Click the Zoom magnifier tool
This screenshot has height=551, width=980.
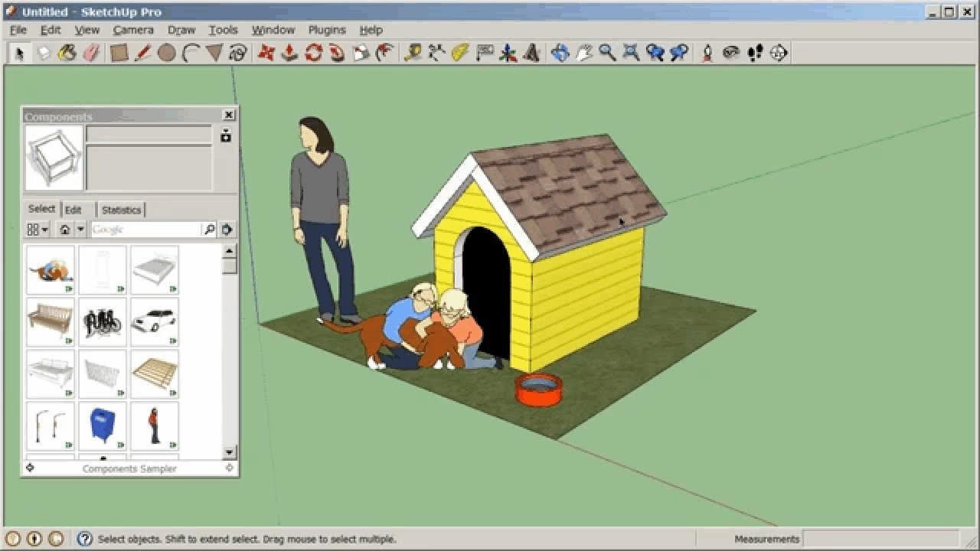point(607,53)
